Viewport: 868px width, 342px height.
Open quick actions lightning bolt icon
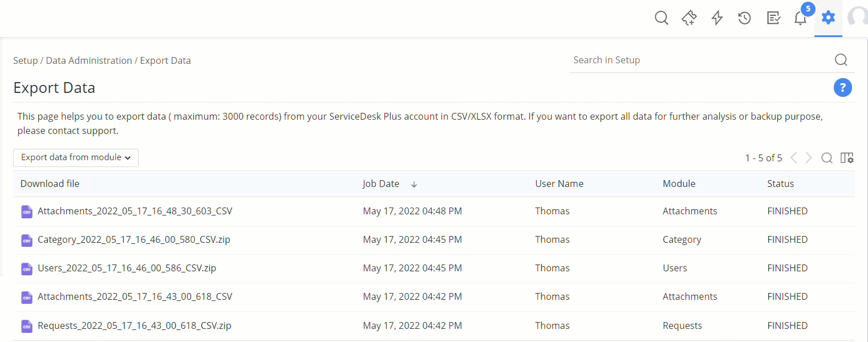click(x=717, y=18)
